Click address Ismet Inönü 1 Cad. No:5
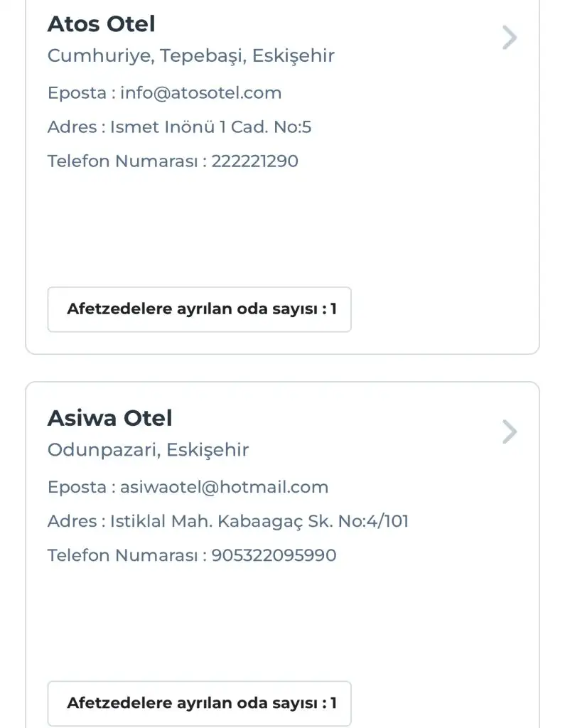The image size is (565, 728). coord(210,127)
